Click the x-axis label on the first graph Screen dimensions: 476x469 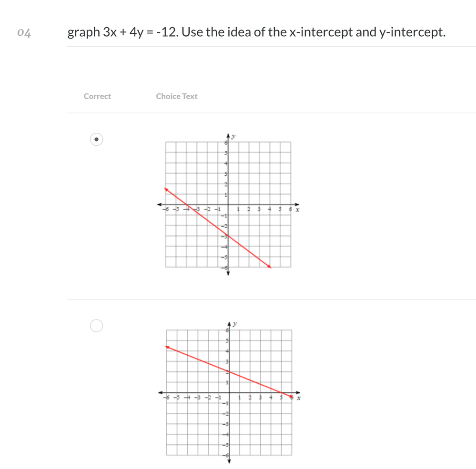pos(297,210)
